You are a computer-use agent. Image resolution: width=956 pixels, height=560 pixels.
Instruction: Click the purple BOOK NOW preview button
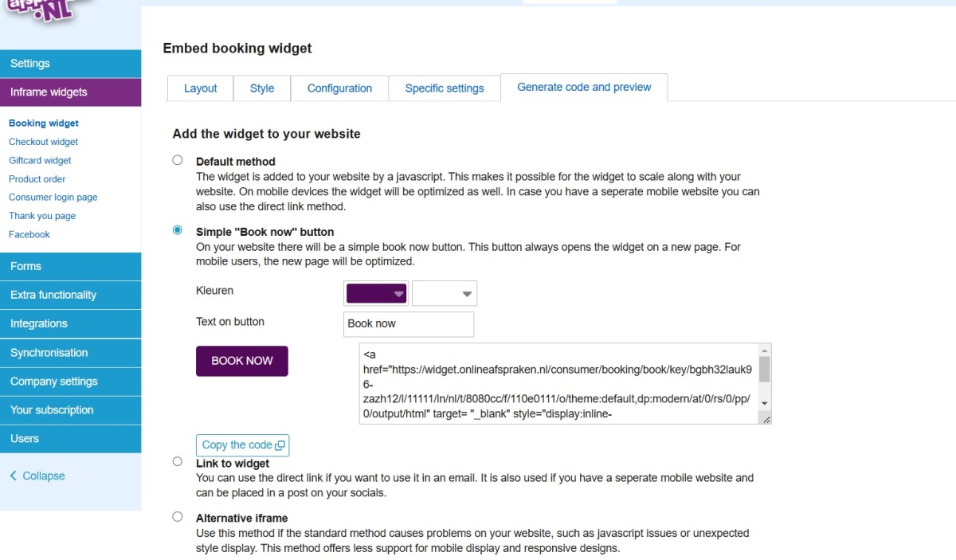(x=242, y=361)
